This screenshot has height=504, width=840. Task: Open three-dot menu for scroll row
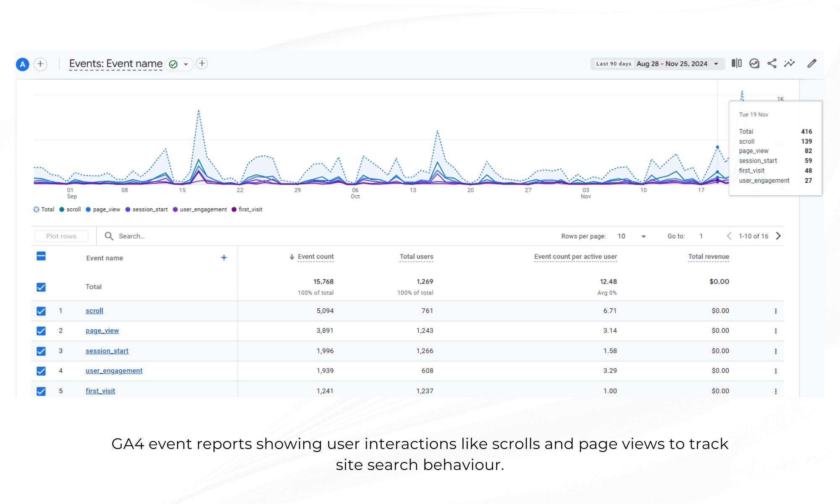[776, 311]
